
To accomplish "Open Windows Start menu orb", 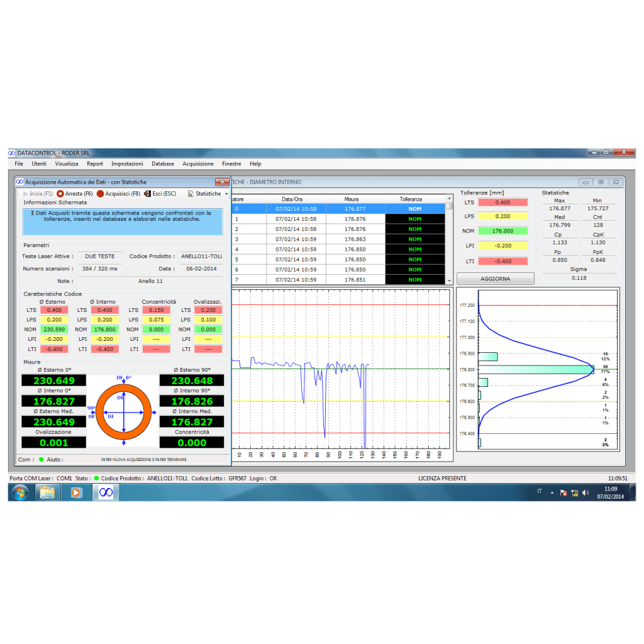I will (19, 492).
